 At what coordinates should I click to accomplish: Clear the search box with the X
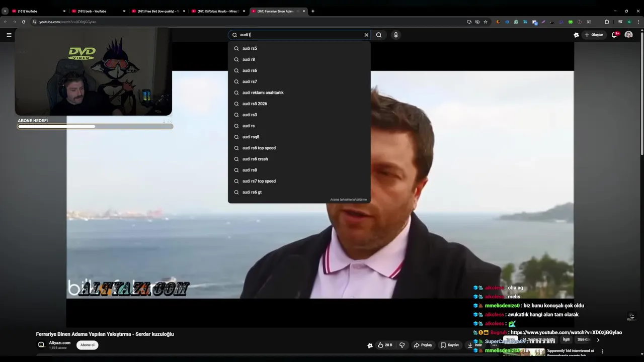coord(366,35)
